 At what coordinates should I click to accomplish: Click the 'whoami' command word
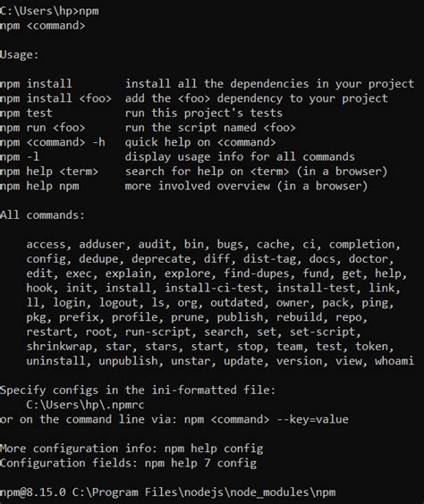[x=394, y=361]
